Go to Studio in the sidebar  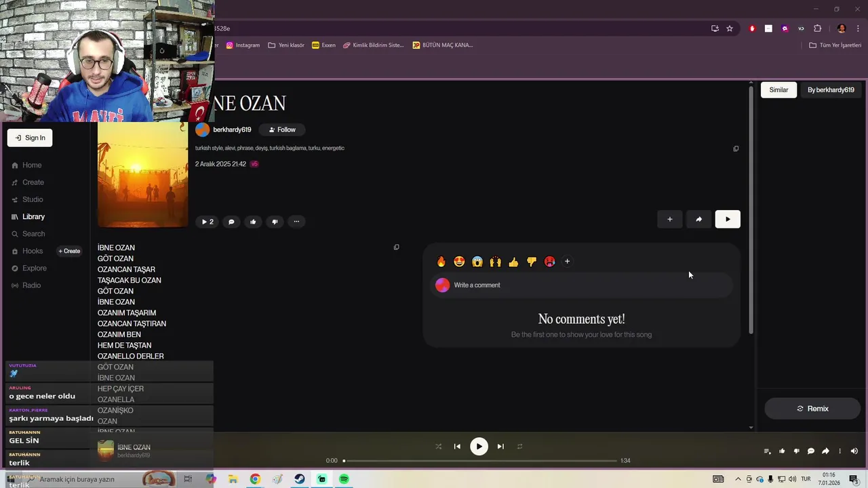click(x=27, y=199)
